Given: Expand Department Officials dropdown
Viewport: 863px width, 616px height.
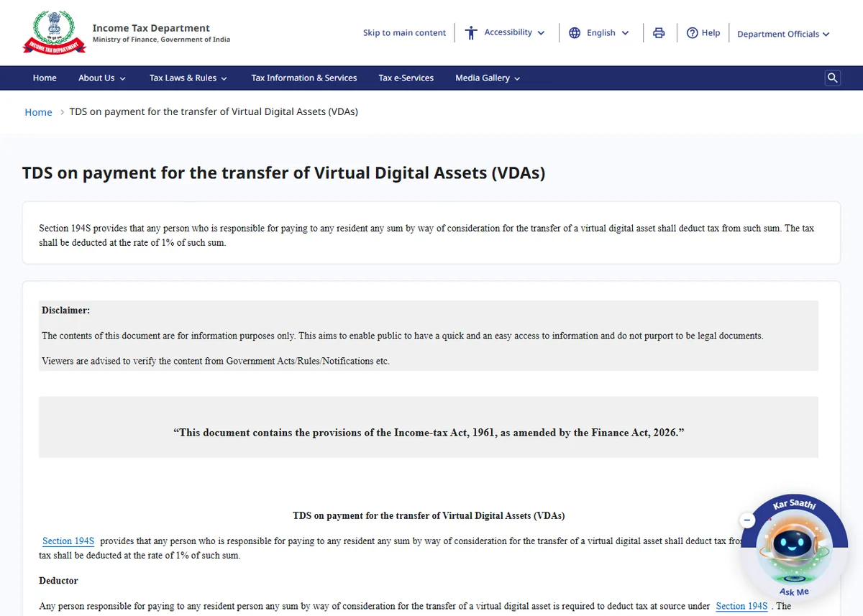Looking at the screenshot, I should point(783,34).
